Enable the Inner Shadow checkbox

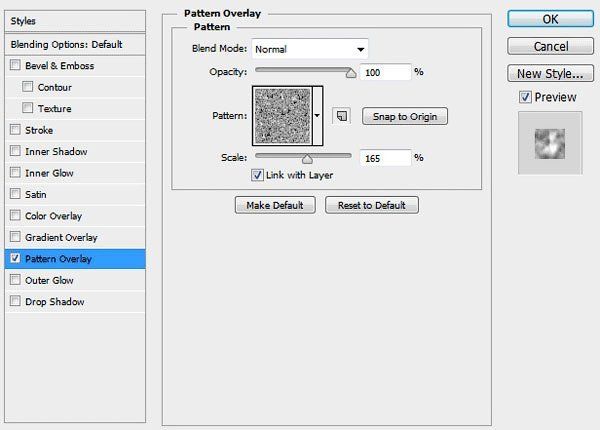coord(15,151)
